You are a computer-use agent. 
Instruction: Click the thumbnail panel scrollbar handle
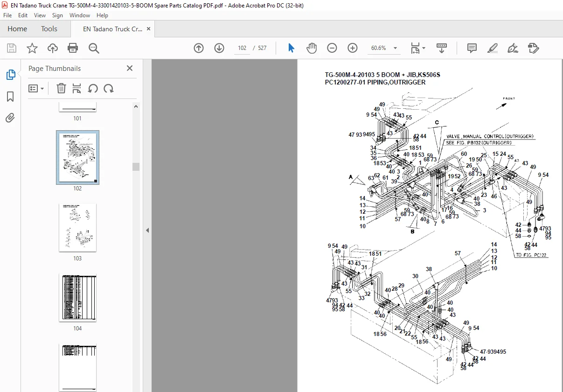tap(136, 167)
